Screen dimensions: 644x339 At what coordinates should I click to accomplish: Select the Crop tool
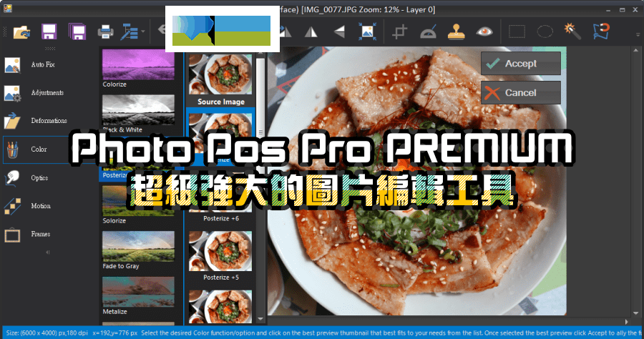[399, 31]
